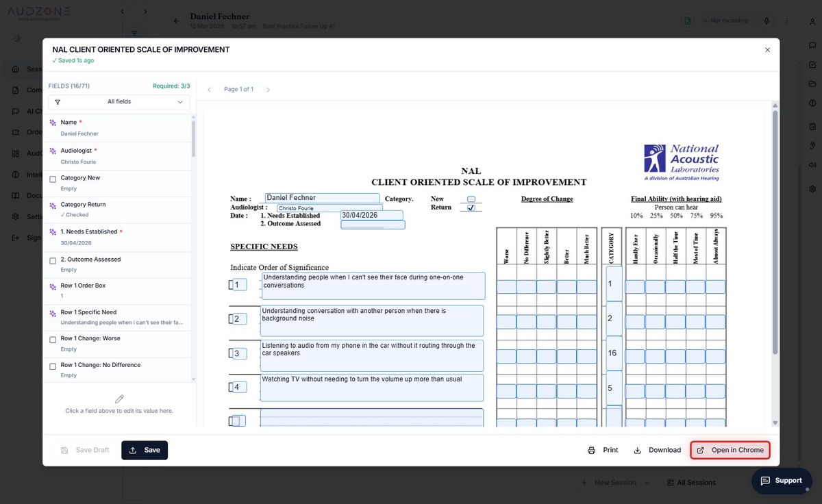Select the Row 1 Specific Need field
Screen dimensions: 822x504
[116, 317]
